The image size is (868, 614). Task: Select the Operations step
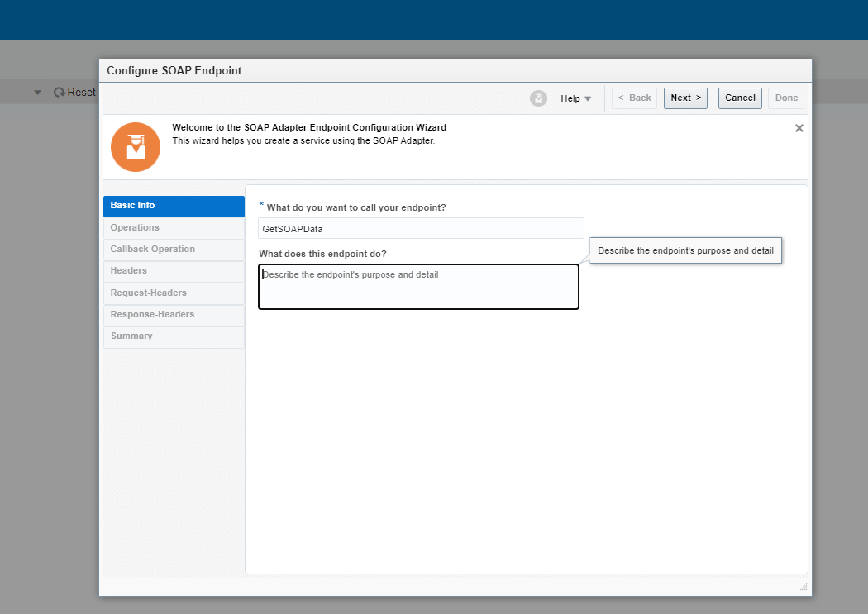point(174,228)
